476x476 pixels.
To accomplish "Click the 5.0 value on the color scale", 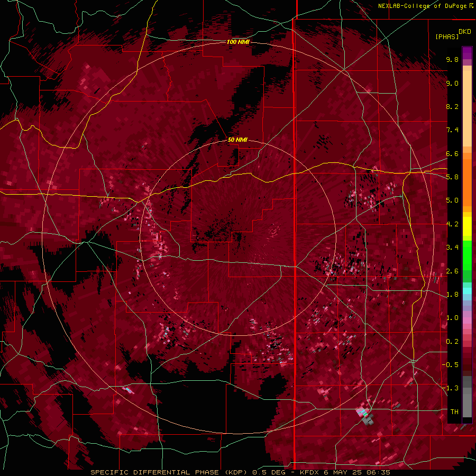I will tap(452, 200).
